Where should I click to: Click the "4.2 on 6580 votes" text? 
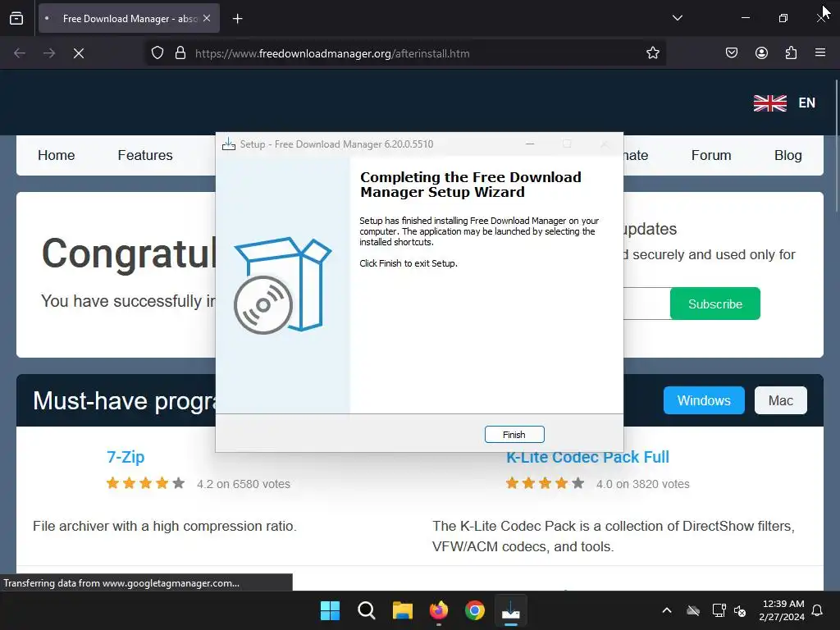click(x=243, y=484)
